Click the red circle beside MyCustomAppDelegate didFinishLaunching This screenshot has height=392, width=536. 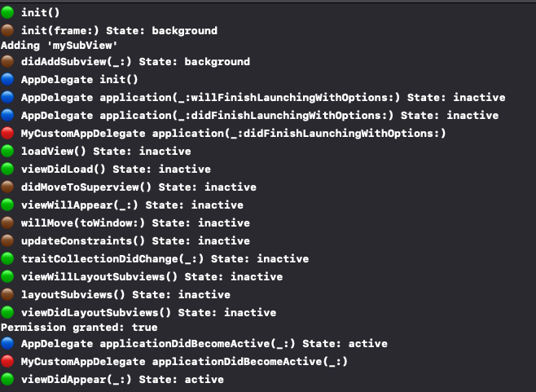(7, 133)
